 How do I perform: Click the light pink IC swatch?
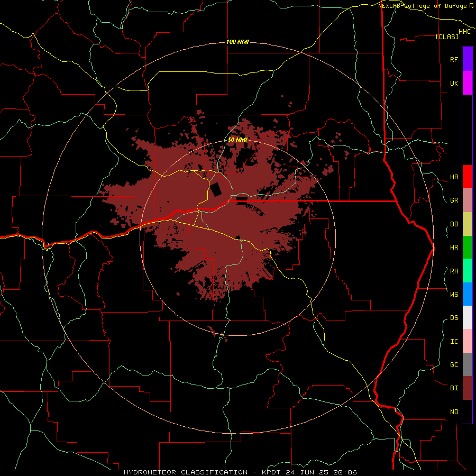[467, 341]
